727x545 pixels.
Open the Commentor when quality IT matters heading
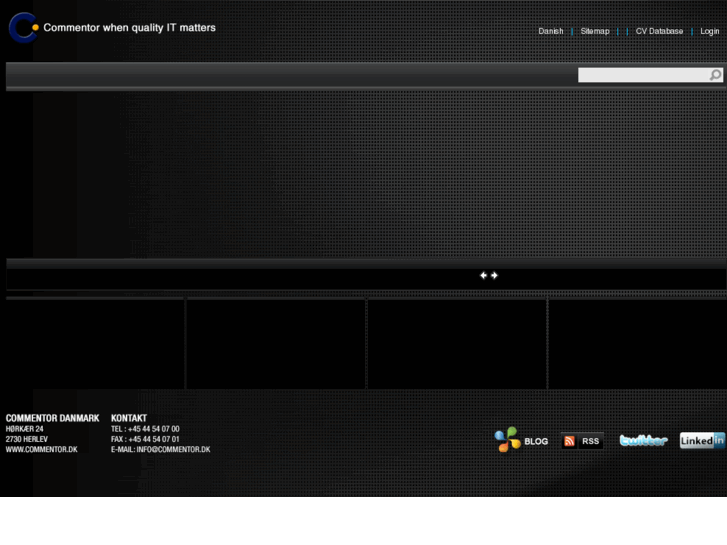[129, 28]
